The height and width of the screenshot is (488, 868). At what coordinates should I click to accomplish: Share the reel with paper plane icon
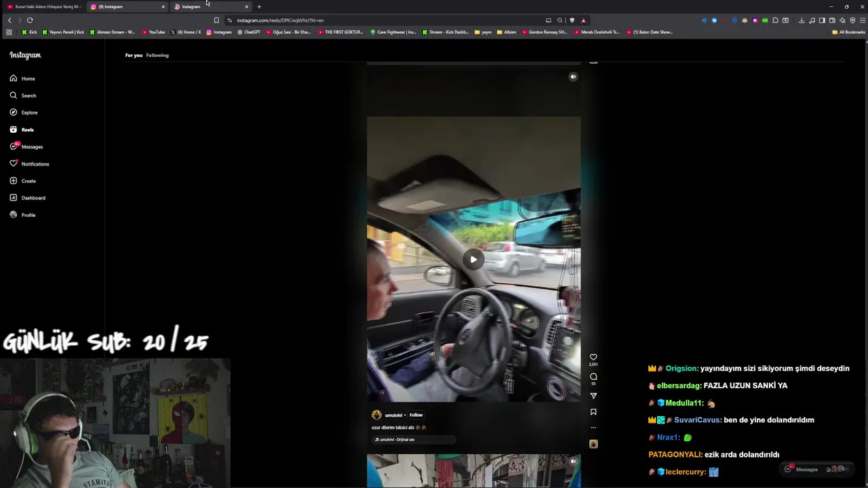[593, 396]
